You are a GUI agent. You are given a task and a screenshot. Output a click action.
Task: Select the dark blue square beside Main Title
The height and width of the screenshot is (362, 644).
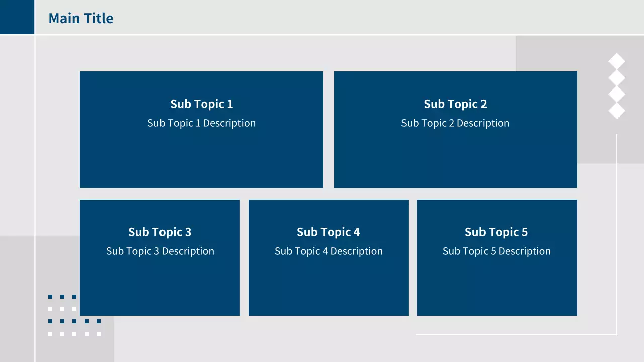(x=17, y=17)
